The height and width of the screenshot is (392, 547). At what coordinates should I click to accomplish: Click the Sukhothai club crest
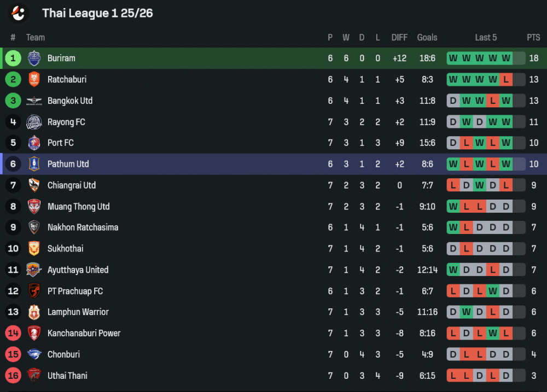34,249
